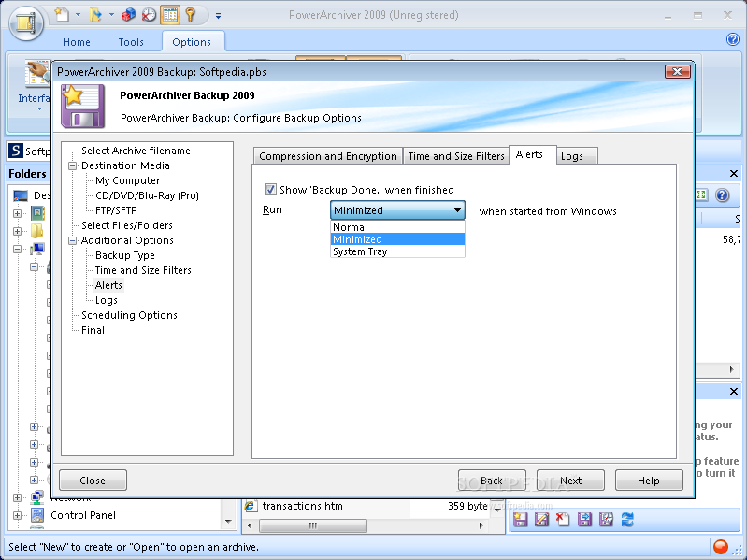Image resolution: width=747 pixels, height=560 pixels.
Task: Open the dropdown arrow beside New archive
Action: point(79,15)
